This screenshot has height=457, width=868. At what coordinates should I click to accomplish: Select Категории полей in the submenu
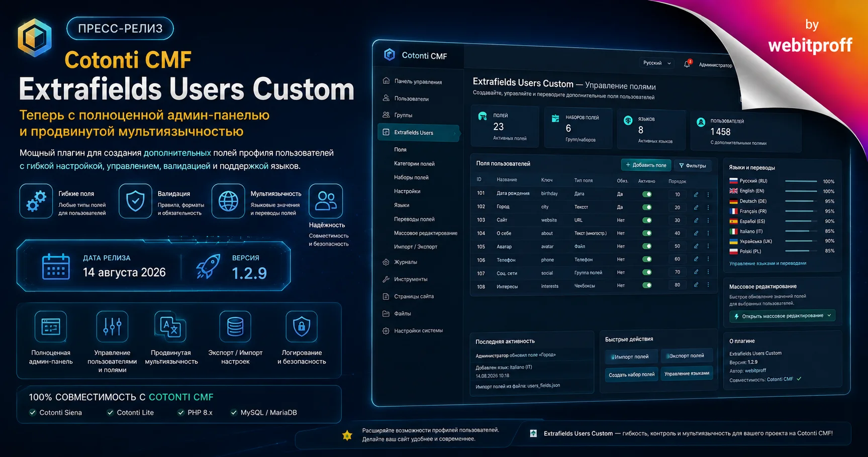tap(414, 164)
